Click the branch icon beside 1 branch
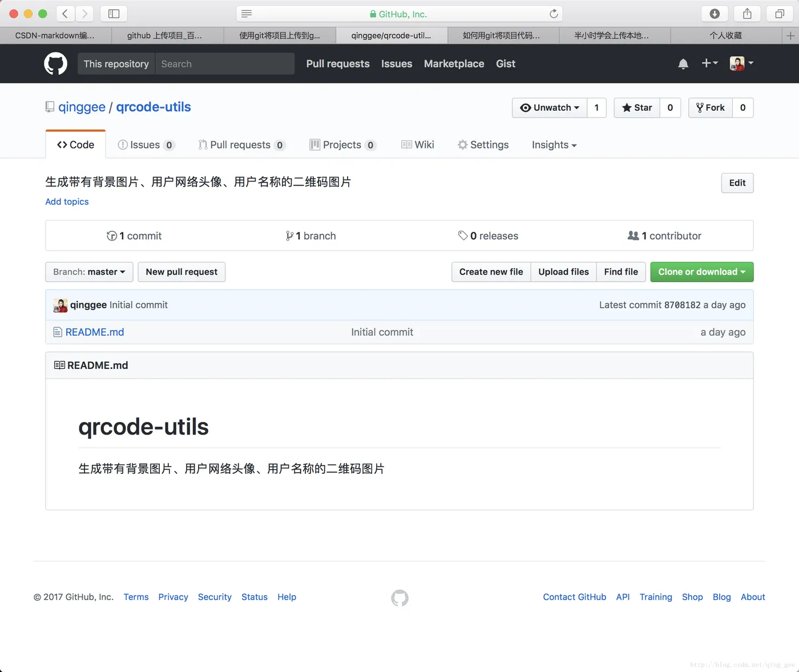This screenshot has width=799, height=672. point(289,236)
